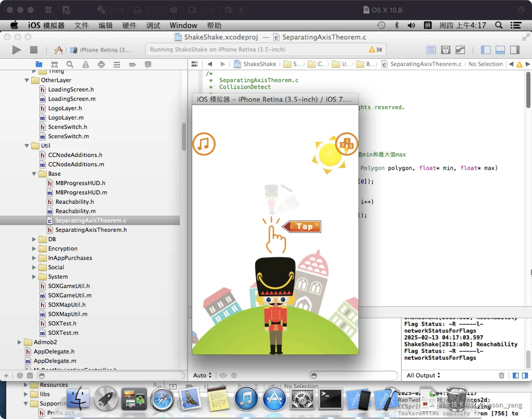Select the Assistant editor button
This screenshot has height=419, width=532.
pos(445,50)
